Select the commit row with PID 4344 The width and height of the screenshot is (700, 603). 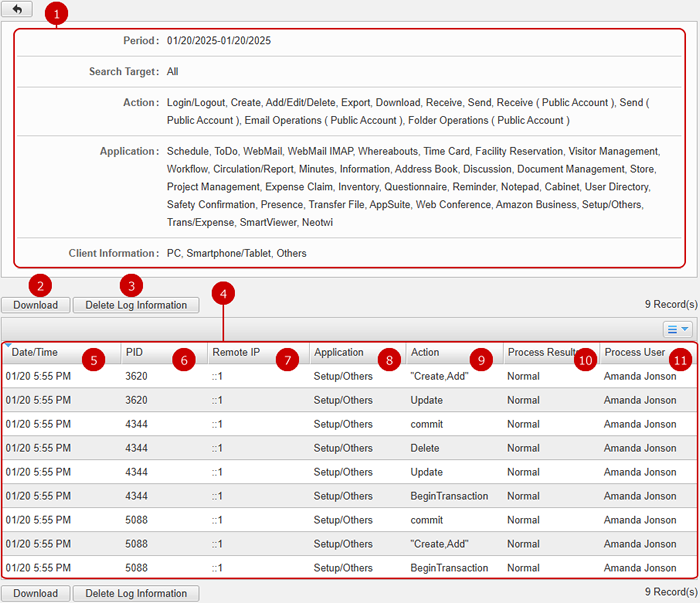pos(350,424)
